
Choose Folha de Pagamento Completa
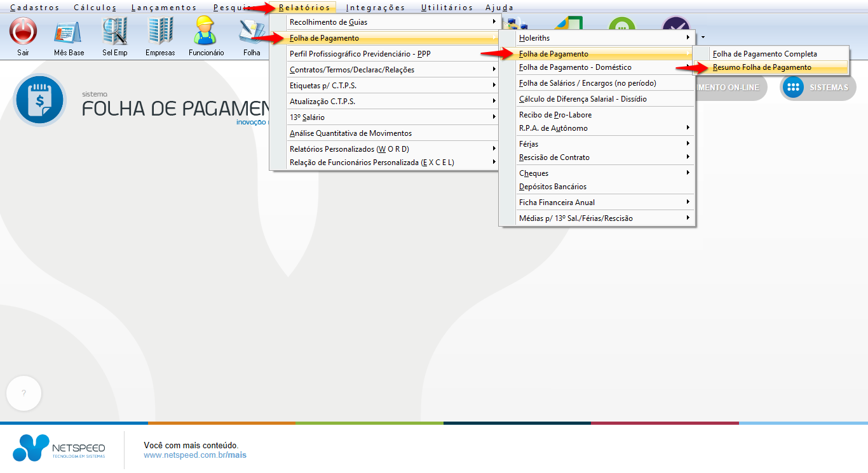(764, 54)
